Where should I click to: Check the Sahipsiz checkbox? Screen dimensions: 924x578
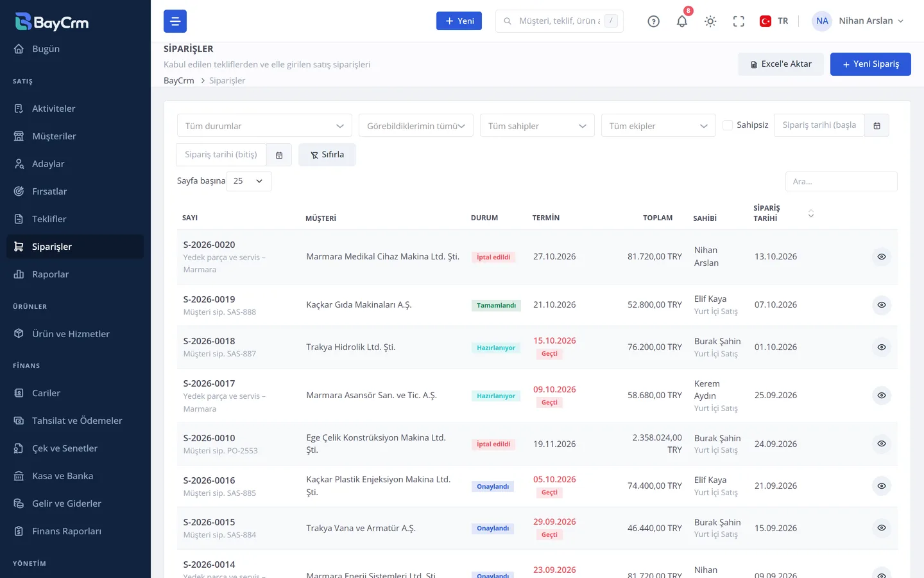coord(728,125)
